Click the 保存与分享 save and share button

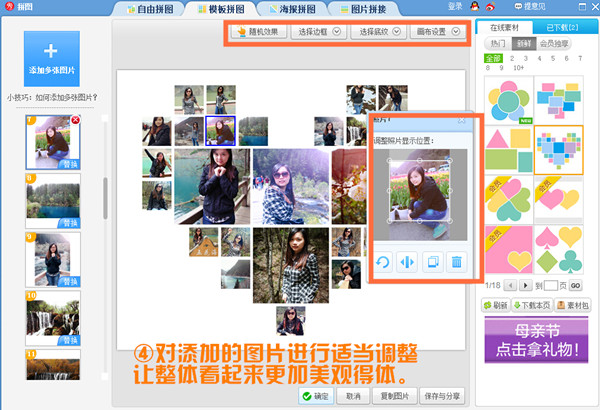pyautogui.click(x=444, y=395)
